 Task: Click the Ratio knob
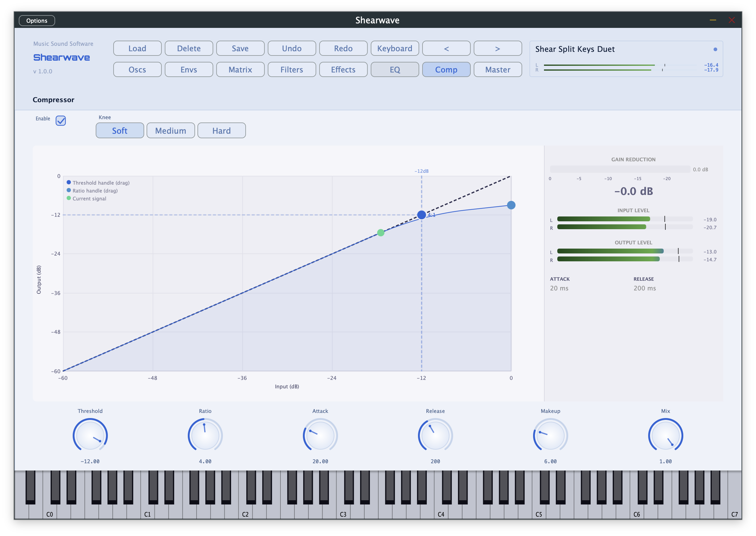click(x=205, y=435)
